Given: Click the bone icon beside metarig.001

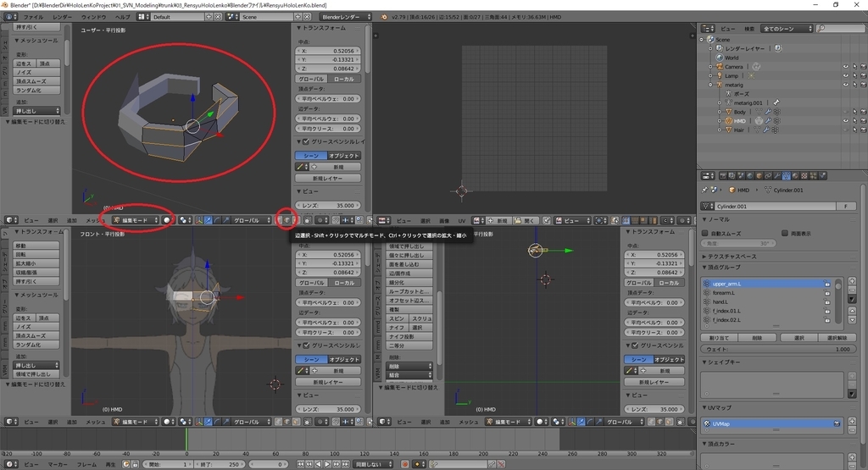Looking at the screenshot, I should pos(776,102).
